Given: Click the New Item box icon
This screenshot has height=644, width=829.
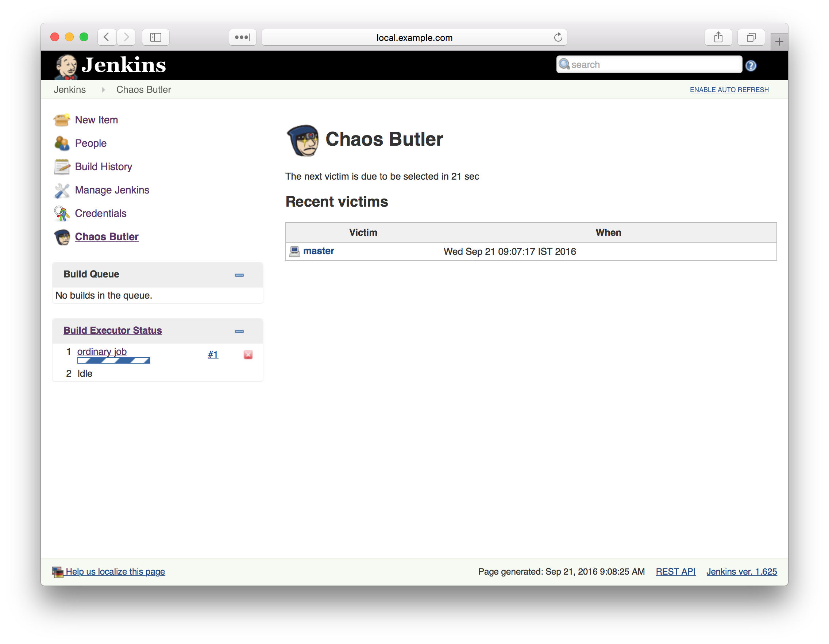Looking at the screenshot, I should (62, 120).
